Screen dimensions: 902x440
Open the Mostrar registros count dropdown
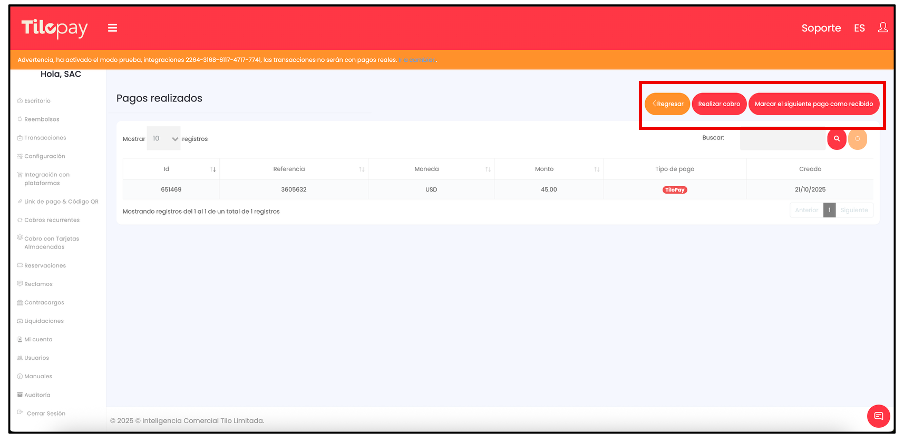[x=164, y=139]
